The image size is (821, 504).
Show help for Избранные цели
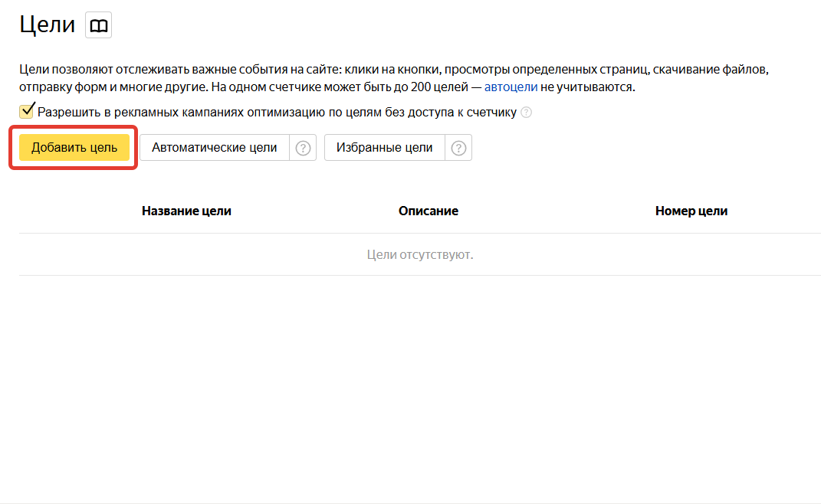tap(458, 148)
